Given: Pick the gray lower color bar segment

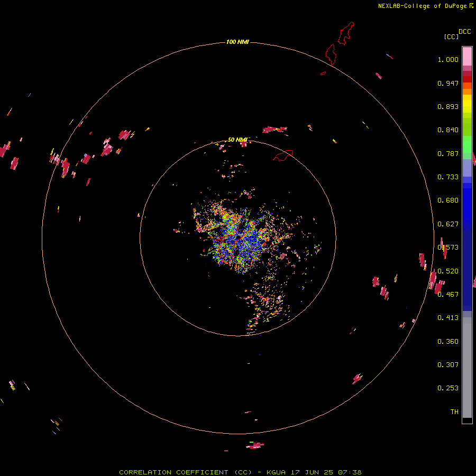Looking at the screenshot, I should pos(467,368).
